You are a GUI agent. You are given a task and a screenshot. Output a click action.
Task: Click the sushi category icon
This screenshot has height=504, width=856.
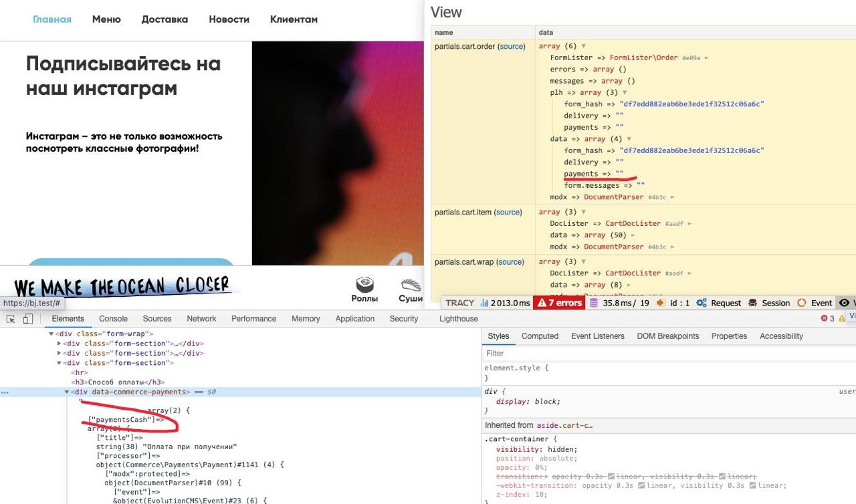point(410,285)
